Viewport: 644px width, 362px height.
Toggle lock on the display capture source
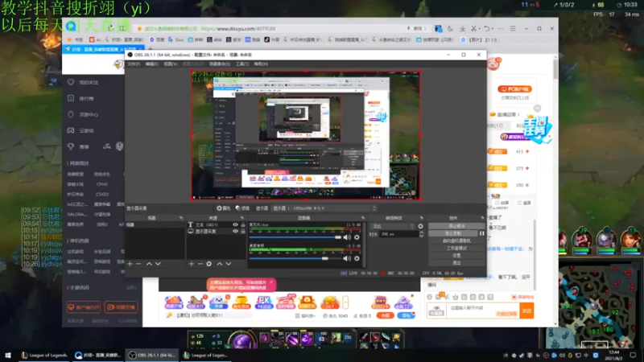point(243,231)
